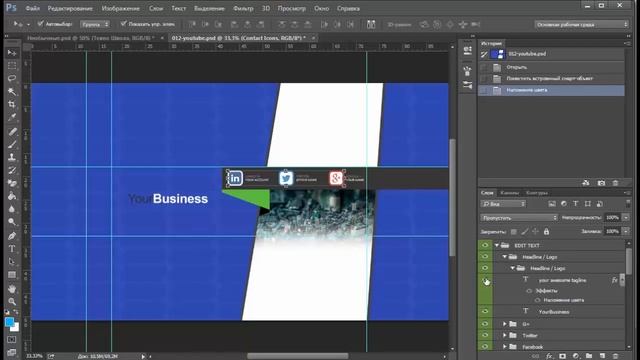Switch to the Каналы tab
640x360 pixels.
[x=509, y=193]
